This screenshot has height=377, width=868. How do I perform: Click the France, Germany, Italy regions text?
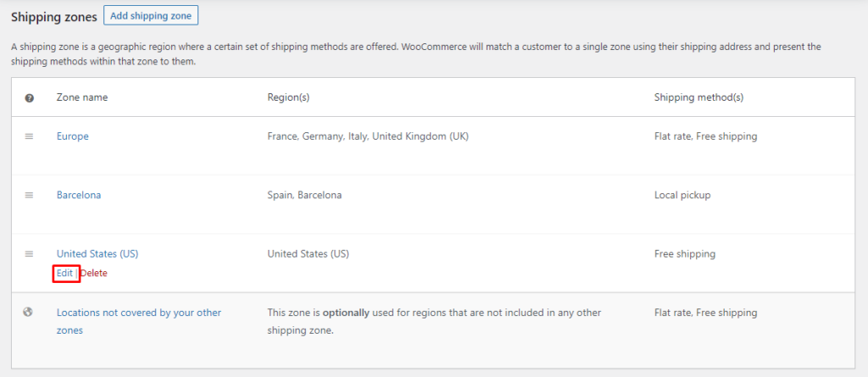(x=368, y=136)
